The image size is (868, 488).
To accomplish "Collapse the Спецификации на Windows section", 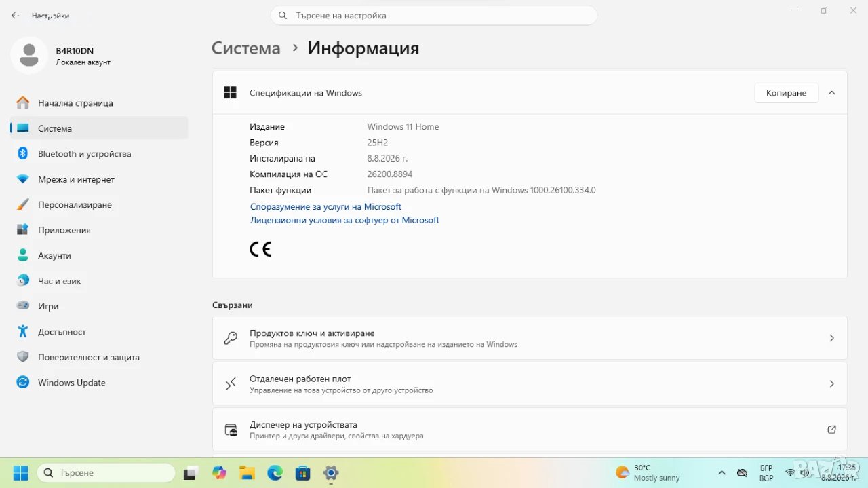I will click(x=832, y=93).
